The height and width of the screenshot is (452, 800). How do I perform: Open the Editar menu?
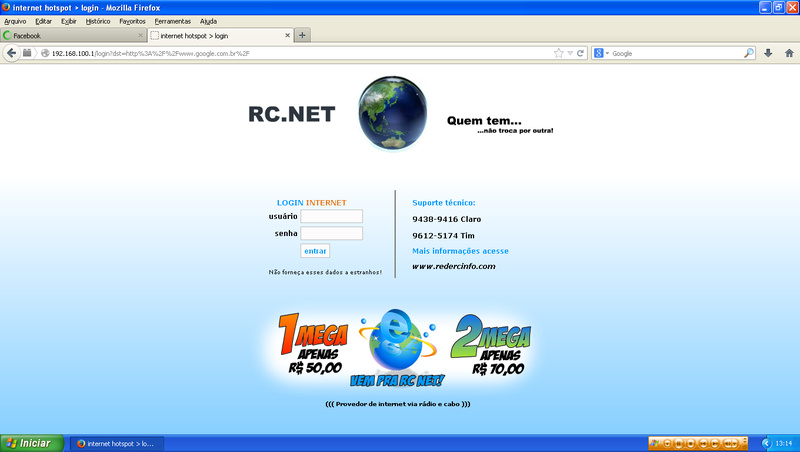43,21
